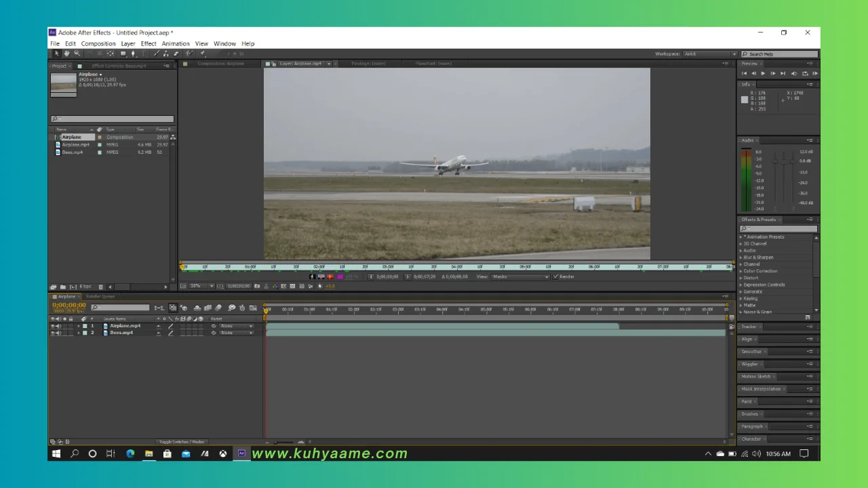Switch to Composition: Airplane viewer tab
The height and width of the screenshot is (488, 868).
coord(220,63)
